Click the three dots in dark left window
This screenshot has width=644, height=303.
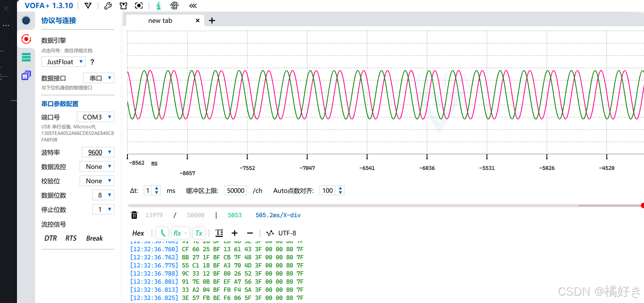(x=6, y=26)
